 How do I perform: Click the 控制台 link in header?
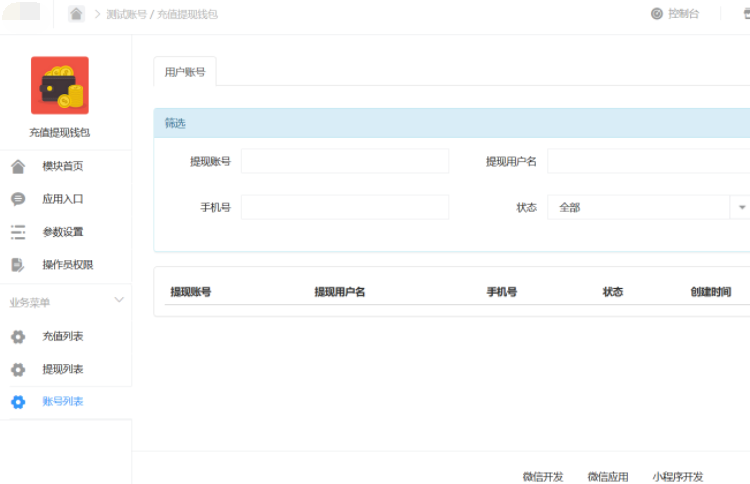coord(684,14)
